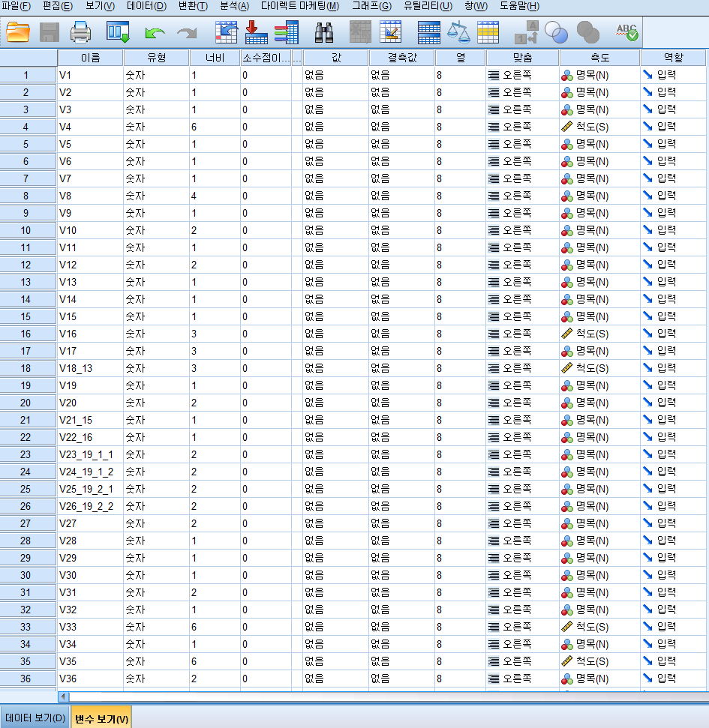
Task: Select the 변수 보기(V) tab
Action: pyautogui.click(x=101, y=718)
